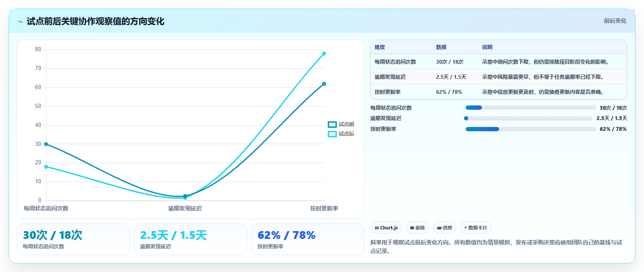The width and height of the screenshot is (644, 272).
Task: Click the 数据 column header
Action: pos(441,47)
